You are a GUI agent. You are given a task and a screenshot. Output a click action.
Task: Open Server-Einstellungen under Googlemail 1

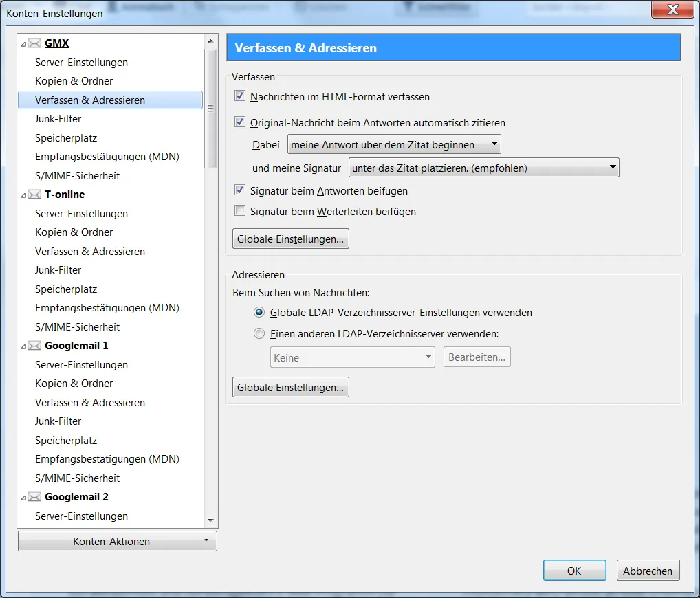[x=82, y=365]
